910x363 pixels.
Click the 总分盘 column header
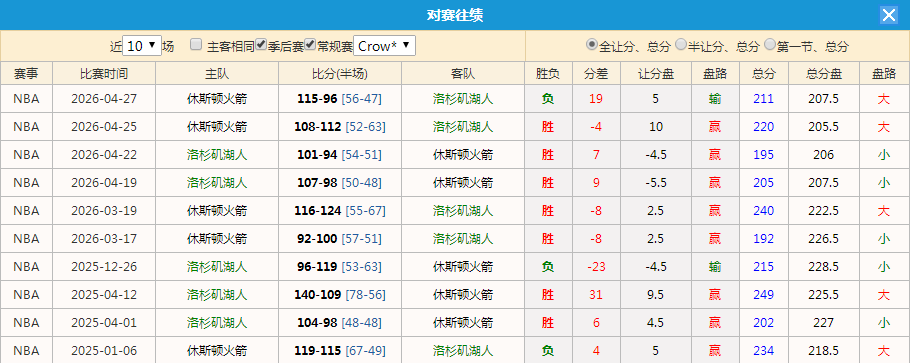[x=824, y=74]
